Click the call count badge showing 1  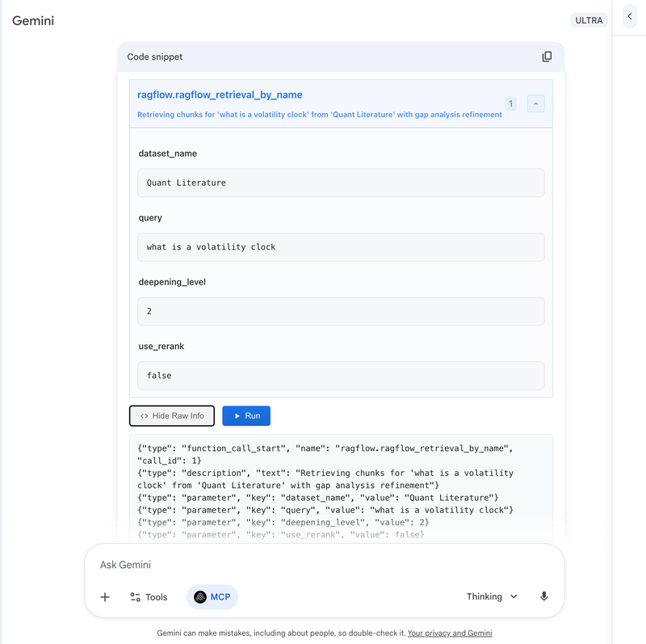(x=510, y=103)
